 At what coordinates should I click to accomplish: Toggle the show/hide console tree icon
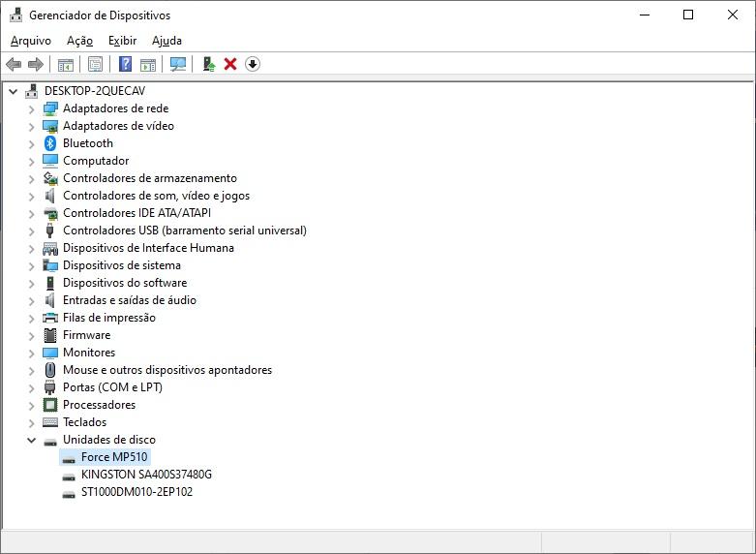(66, 64)
